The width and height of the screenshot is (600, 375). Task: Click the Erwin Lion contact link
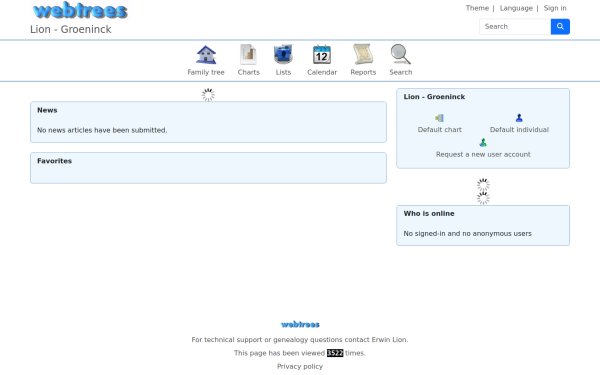point(389,339)
